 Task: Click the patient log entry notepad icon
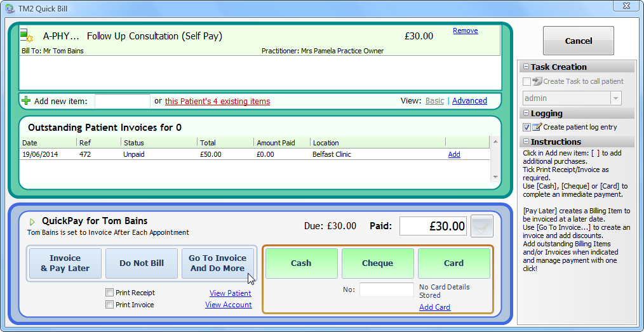pyautogui.click(x=537, y=127)
